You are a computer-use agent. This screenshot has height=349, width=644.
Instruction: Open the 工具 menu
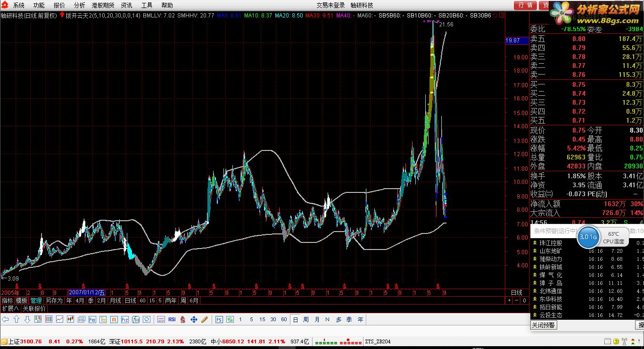tap(147, 5)
